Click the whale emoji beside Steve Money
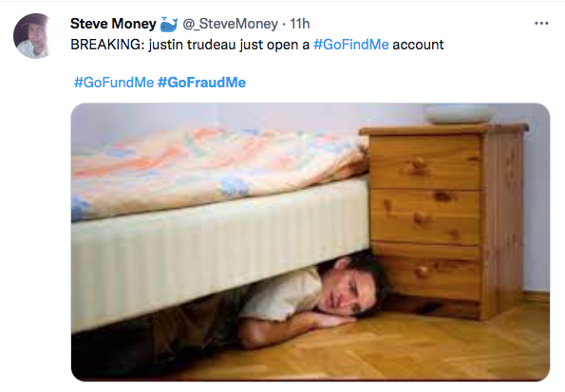This screenshot has height=392, width=565. pyautogui.click(x=168, y=24)
